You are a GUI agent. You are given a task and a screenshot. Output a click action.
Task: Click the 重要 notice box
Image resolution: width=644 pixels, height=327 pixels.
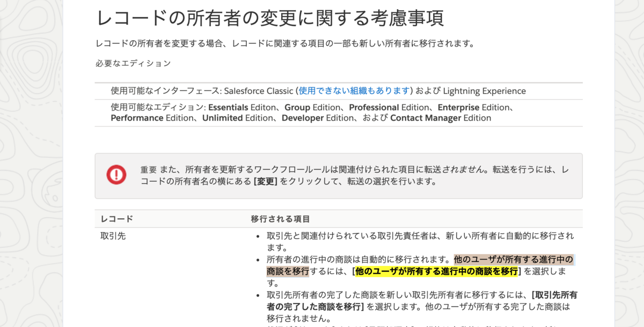tap(338, 175)
